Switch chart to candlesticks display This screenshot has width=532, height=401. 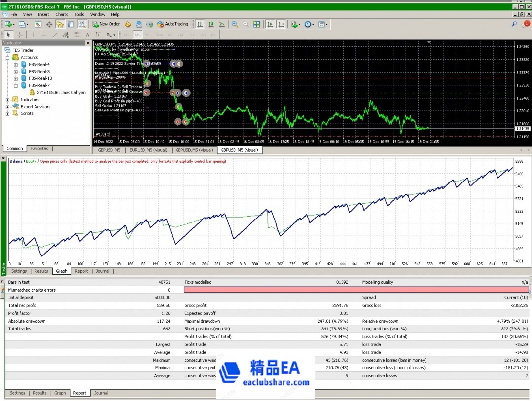211,24
